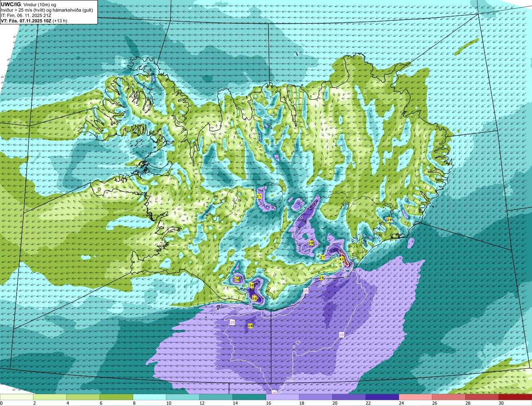Click the legend scale number 10
The height and width of the screenshot is (406, 532).
coord(169,403)
